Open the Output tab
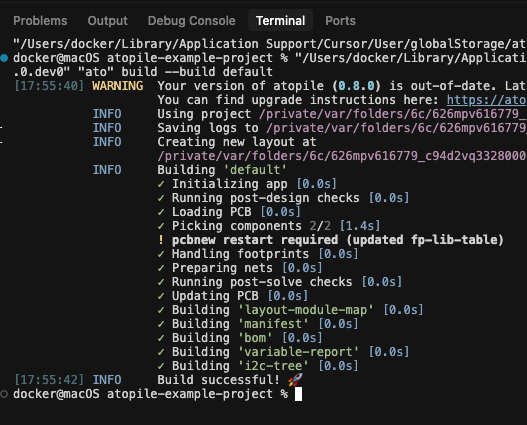Screen dimensions: 527x425 [108, 21]
